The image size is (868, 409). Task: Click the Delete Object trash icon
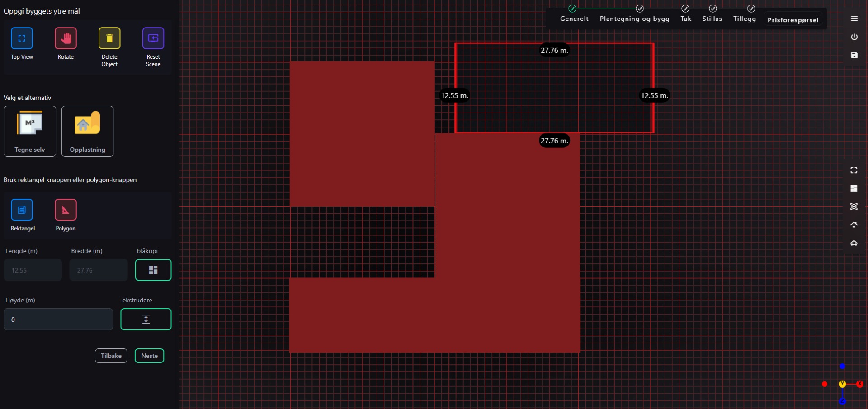tap(109, 38)
